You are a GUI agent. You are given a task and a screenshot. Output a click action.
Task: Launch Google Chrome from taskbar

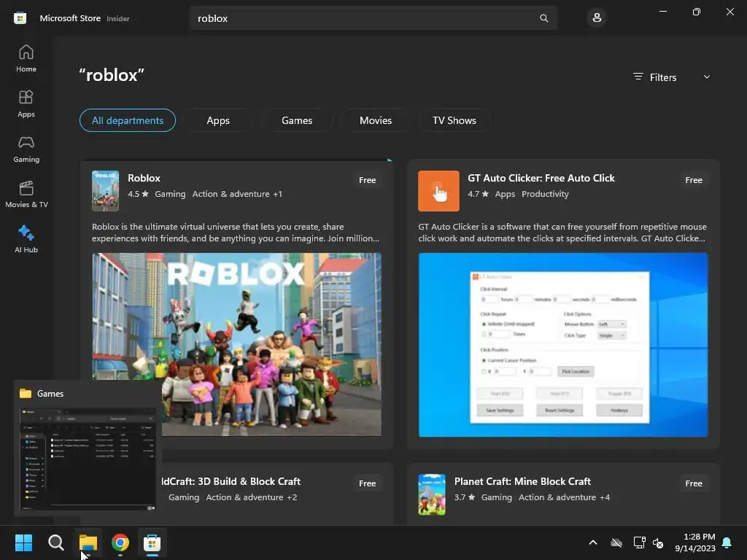click(x=120, y=542)
